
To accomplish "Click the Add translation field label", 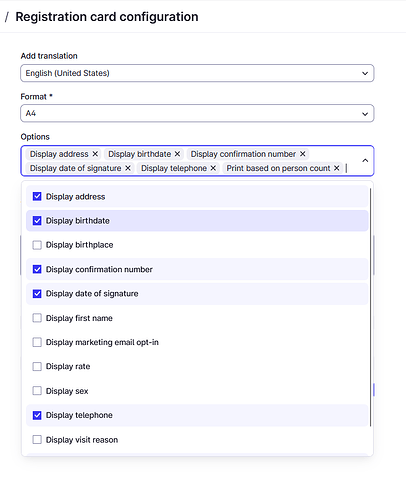I will (49, 56).
